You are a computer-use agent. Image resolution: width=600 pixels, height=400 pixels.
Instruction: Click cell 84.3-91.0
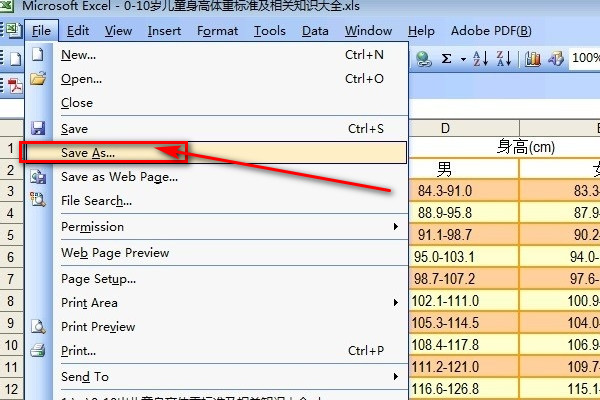tap(464, 191)
